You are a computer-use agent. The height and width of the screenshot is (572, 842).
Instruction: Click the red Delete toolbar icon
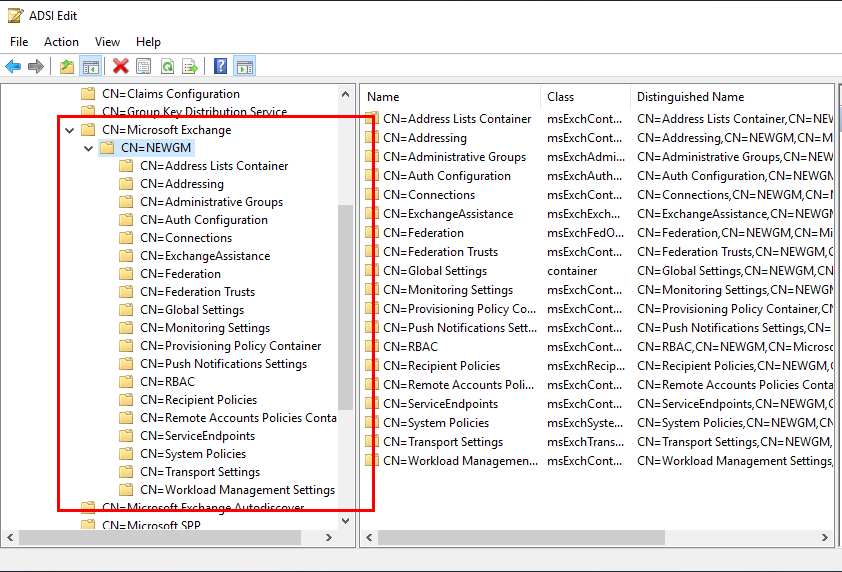pos(121,66)
